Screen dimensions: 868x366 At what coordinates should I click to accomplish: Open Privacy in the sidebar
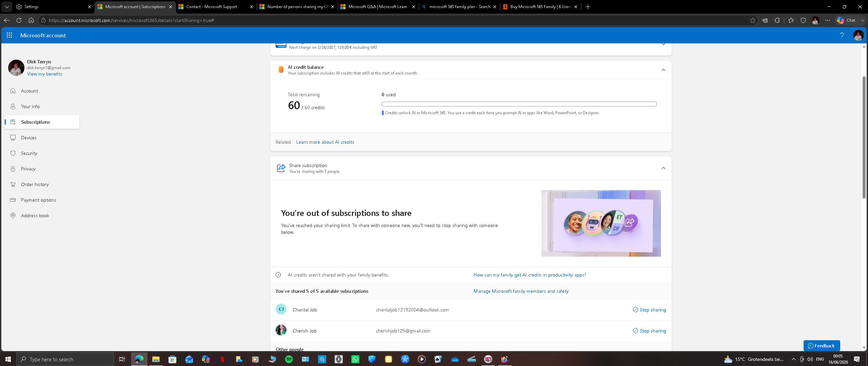tap(42, 169)
